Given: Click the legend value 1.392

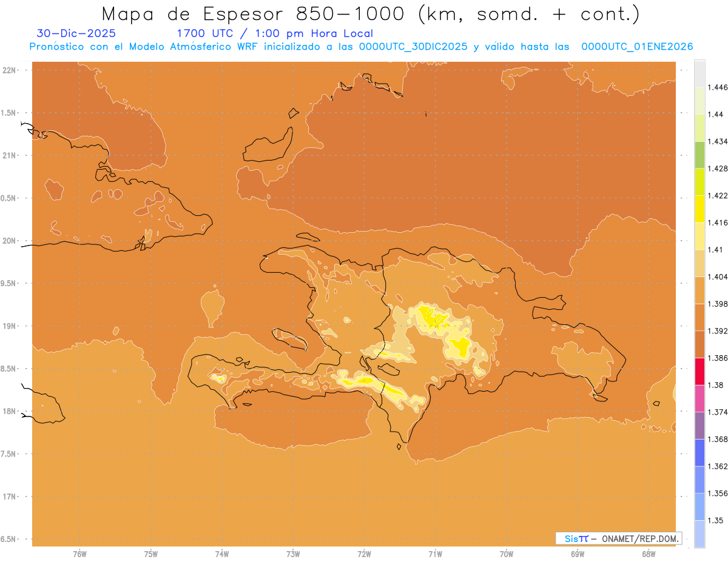Looking at the screenshot, I should (718, 331).
